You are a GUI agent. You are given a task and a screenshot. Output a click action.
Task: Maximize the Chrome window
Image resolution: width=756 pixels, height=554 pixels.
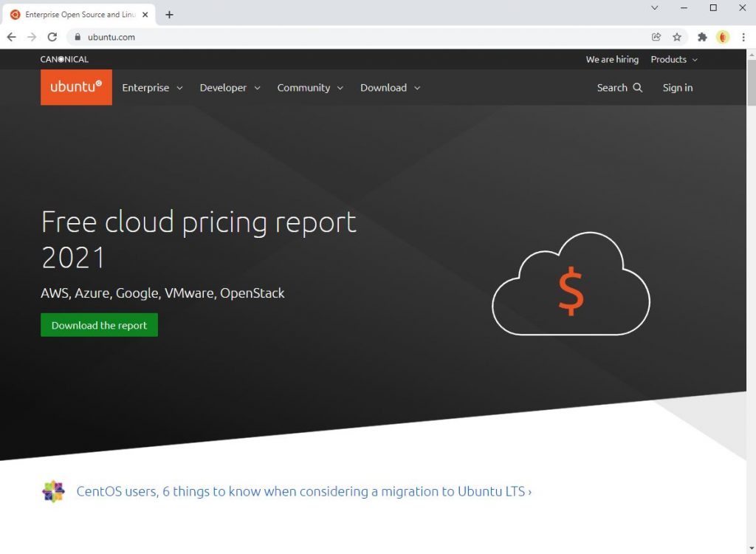coord(713,7)
